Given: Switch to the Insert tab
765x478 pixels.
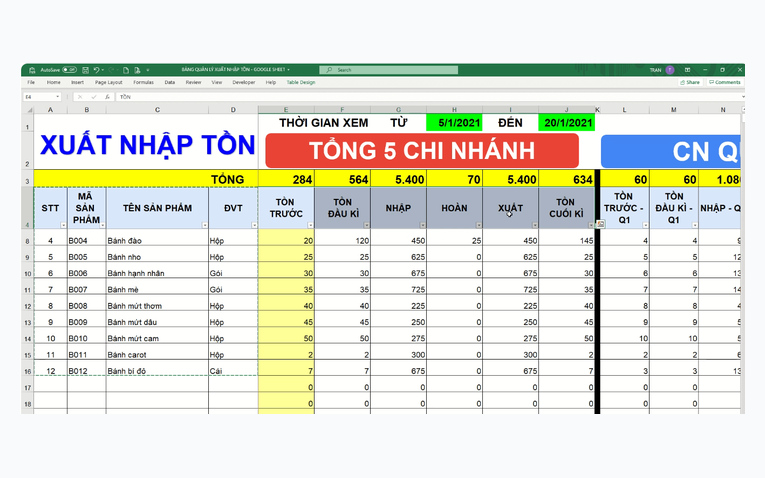Looking at the screenshot, I should (x=78, y=82).
